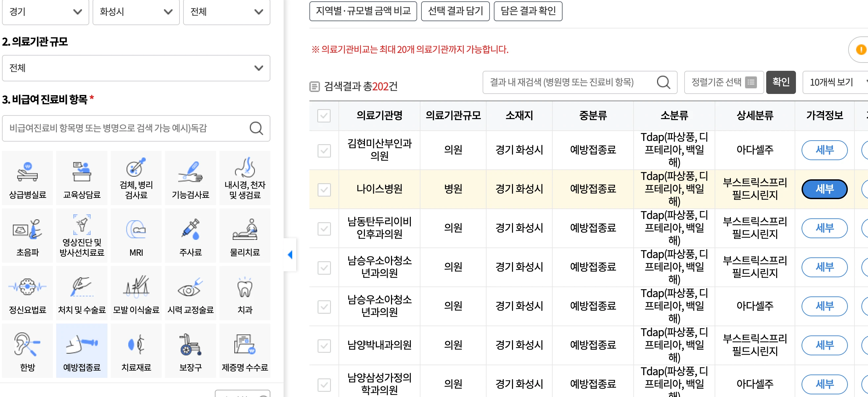Check the checkbox for 나이스병원 row
Image resolution: width=868 pixels, height=397 pixels.
coord(324,190)
